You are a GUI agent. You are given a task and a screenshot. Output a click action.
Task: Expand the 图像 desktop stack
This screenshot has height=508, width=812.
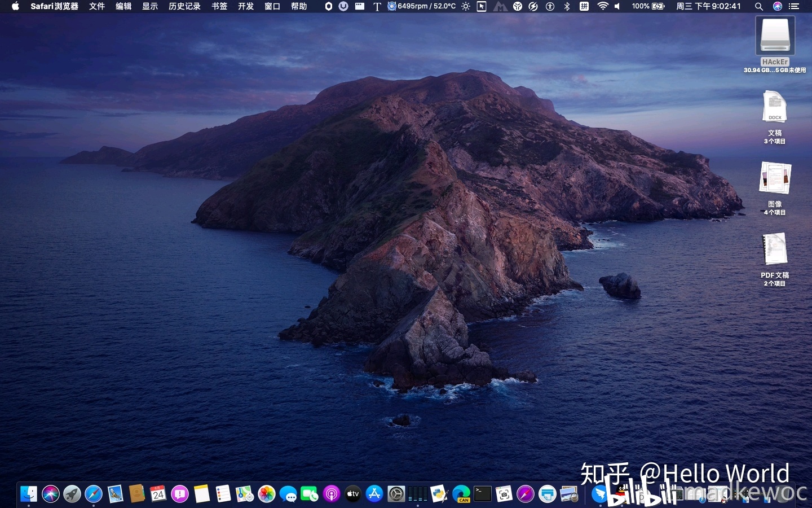(x=775, y=178)
